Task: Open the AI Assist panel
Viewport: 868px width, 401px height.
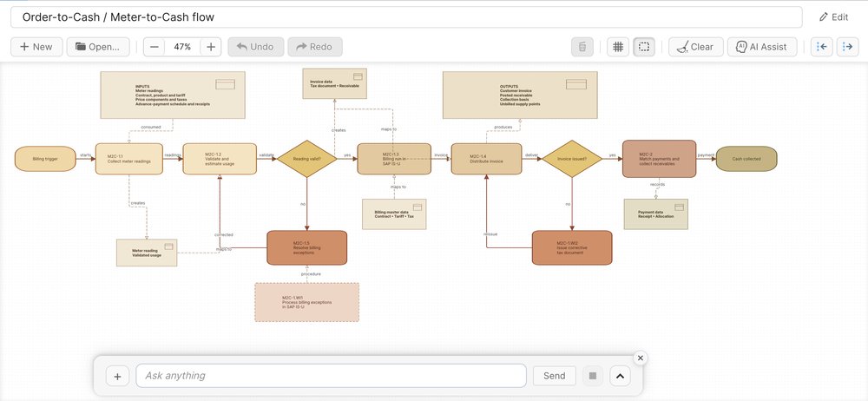Action: point(762,47)
